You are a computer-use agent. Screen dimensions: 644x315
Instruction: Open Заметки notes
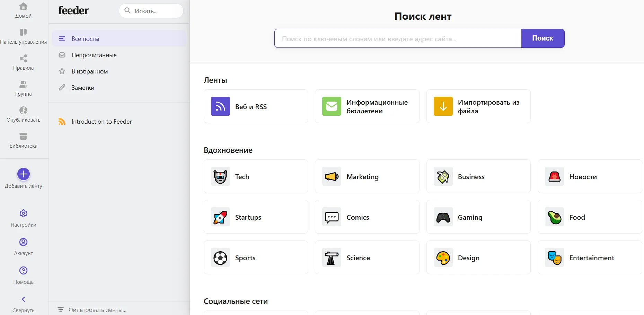tap(119, 87)
